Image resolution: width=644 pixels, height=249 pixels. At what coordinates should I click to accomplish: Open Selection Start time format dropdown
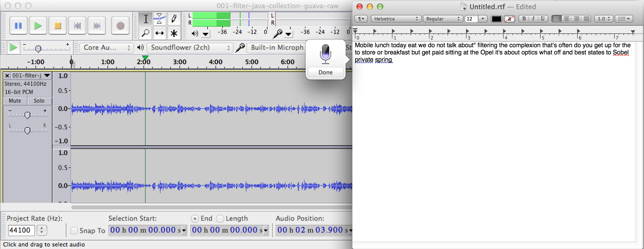click(184, 230)
